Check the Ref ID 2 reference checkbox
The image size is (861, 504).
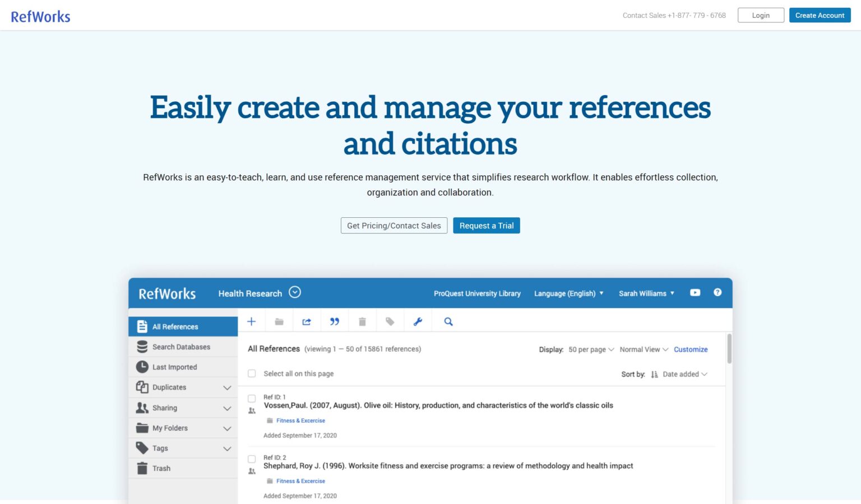(252, 459)
